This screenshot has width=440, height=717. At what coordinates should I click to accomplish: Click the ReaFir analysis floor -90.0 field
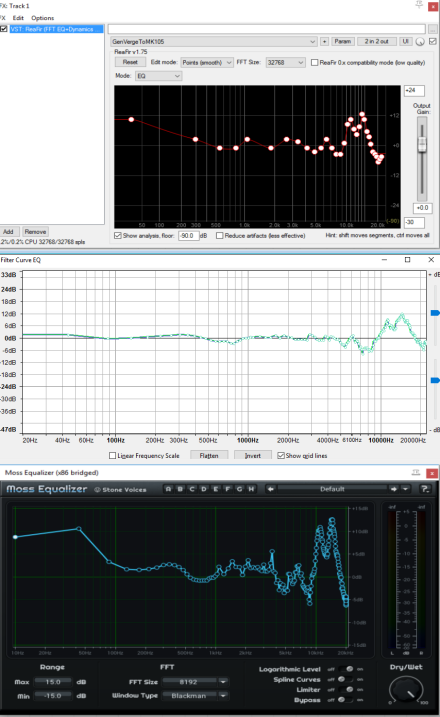[188, 235]
